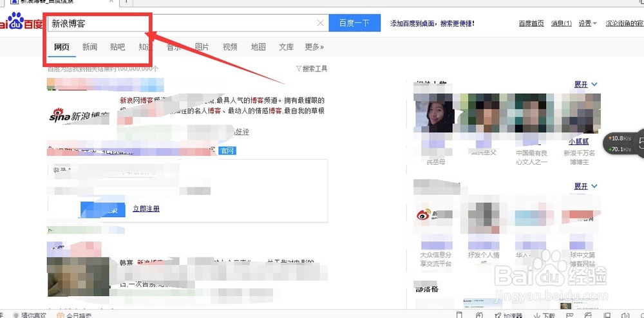The image size is (644, 318).
Task: Go to the 地图 tab
Action: pyautogui.click(x=258, y=47)
